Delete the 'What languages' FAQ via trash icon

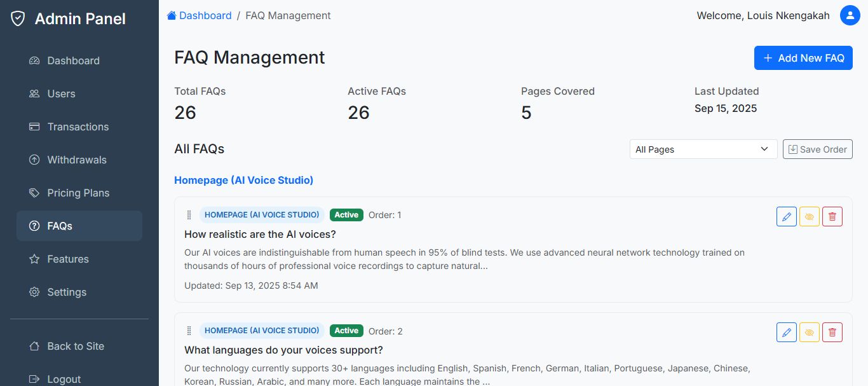point(832,332)
